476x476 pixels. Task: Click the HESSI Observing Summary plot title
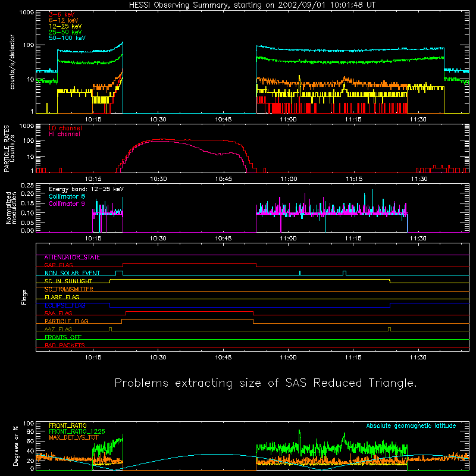(x=252, y=5)
